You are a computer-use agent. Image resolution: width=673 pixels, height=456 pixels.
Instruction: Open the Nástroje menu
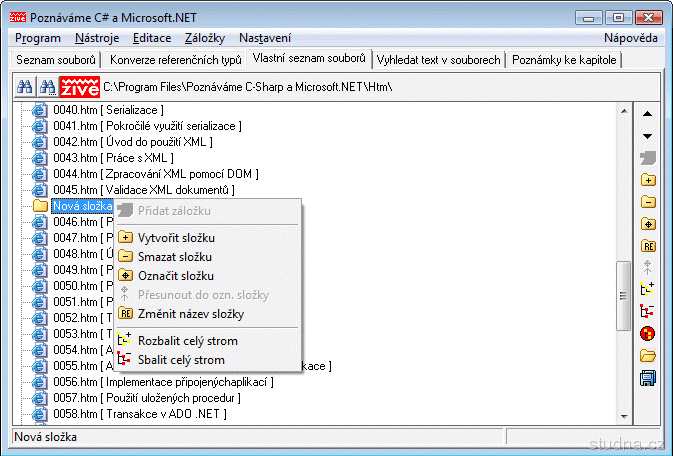(x=97, y=38)
